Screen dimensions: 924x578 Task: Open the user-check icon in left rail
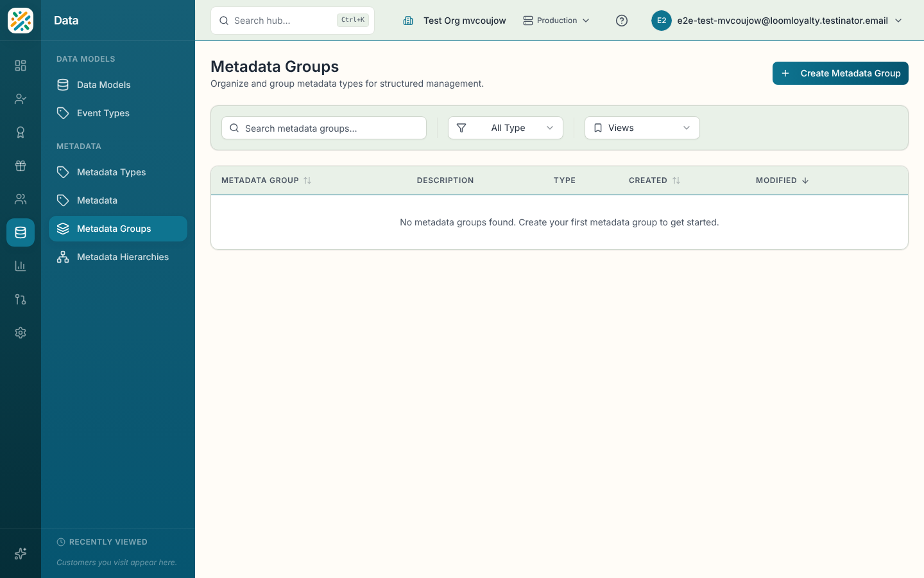coord(21,99)
